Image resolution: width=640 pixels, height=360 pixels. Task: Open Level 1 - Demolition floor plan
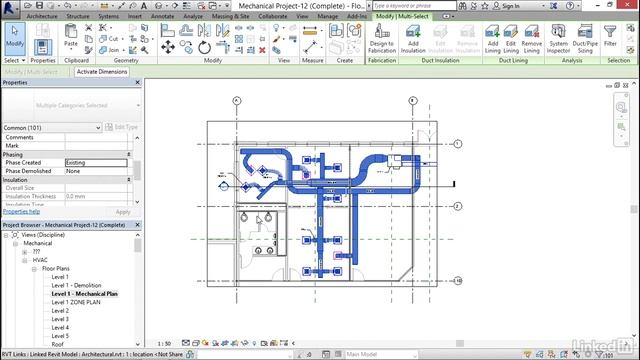click(76, 285)
